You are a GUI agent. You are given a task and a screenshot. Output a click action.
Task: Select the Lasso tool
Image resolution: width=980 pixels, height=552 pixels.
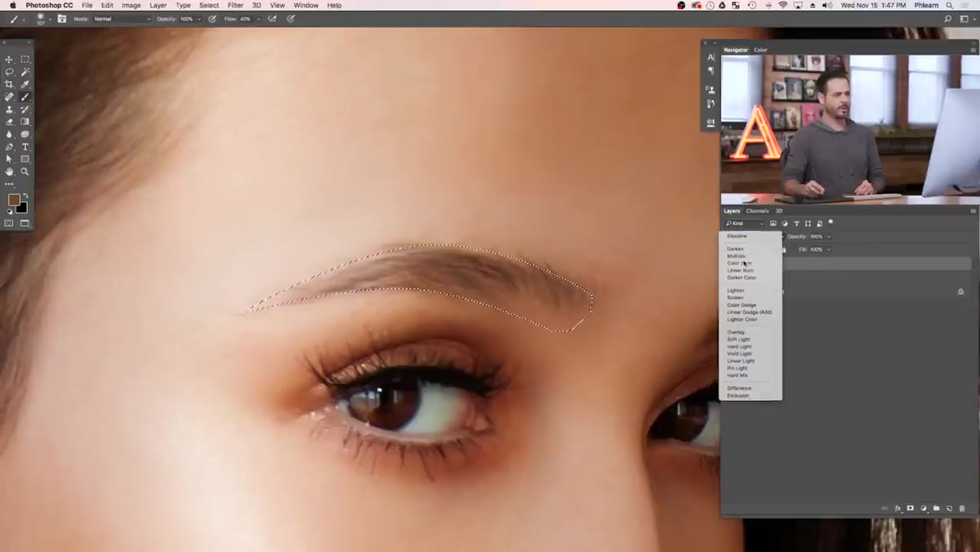pyautogui.click(x=10, y=72)
